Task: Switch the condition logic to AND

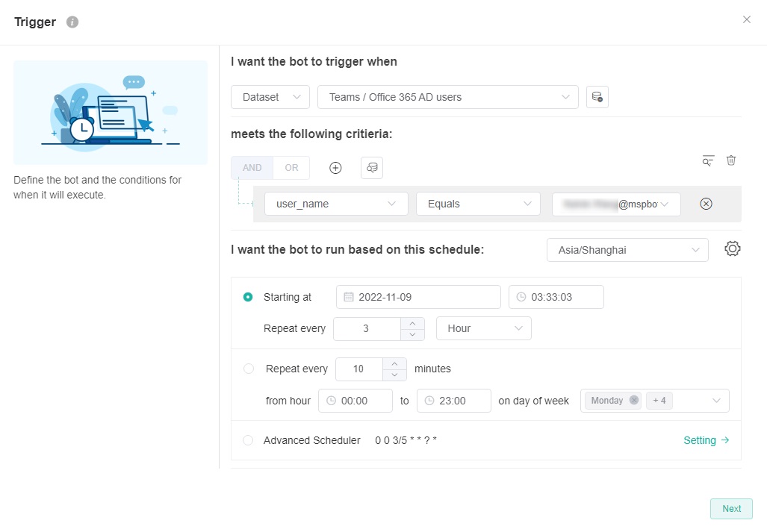Action: [x=251, y=167]
